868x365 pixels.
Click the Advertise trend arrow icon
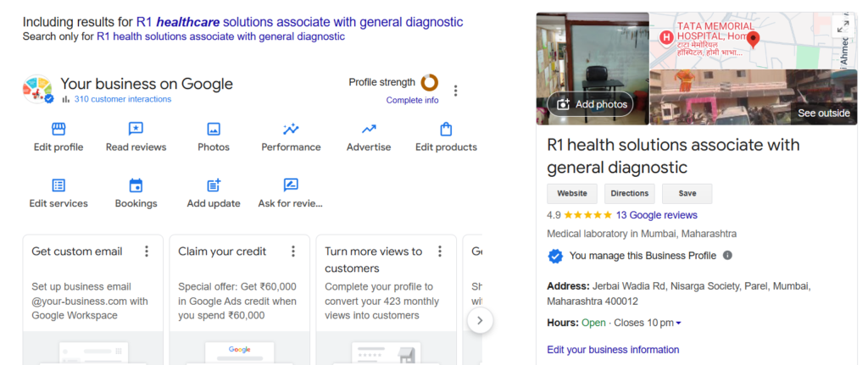click(x=369, y=130)
